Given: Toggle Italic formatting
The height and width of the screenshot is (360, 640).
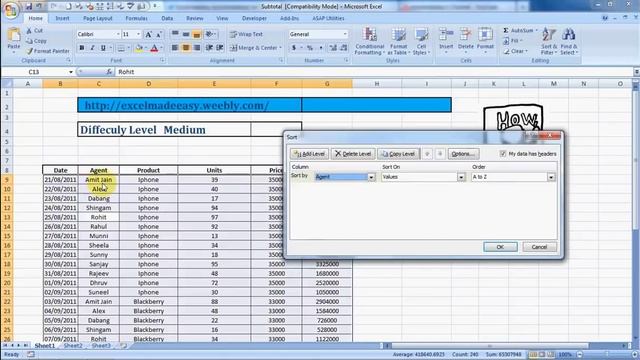Looking at the screenshot, I should coord(92,48).
